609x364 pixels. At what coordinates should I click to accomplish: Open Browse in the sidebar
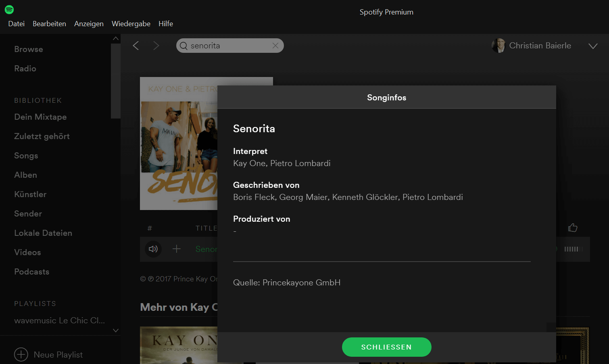click(29, 49)
